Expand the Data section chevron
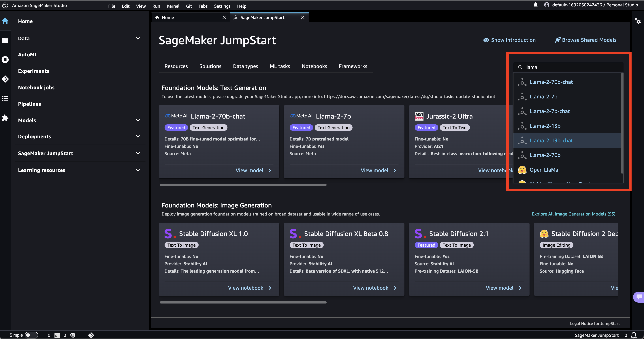Screen dimensions: 644x339 point(138,38)
